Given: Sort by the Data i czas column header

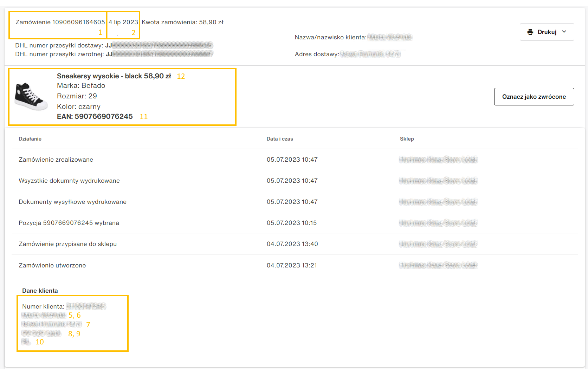Looking at the screenshot, I should pyautogui.click(x=279, y=139).
